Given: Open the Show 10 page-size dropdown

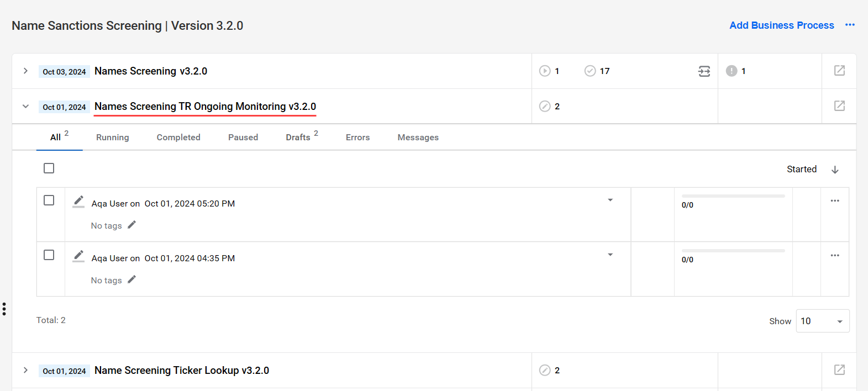Looking at the screenshot, I should pyautogui.click(x=823, y=321).
